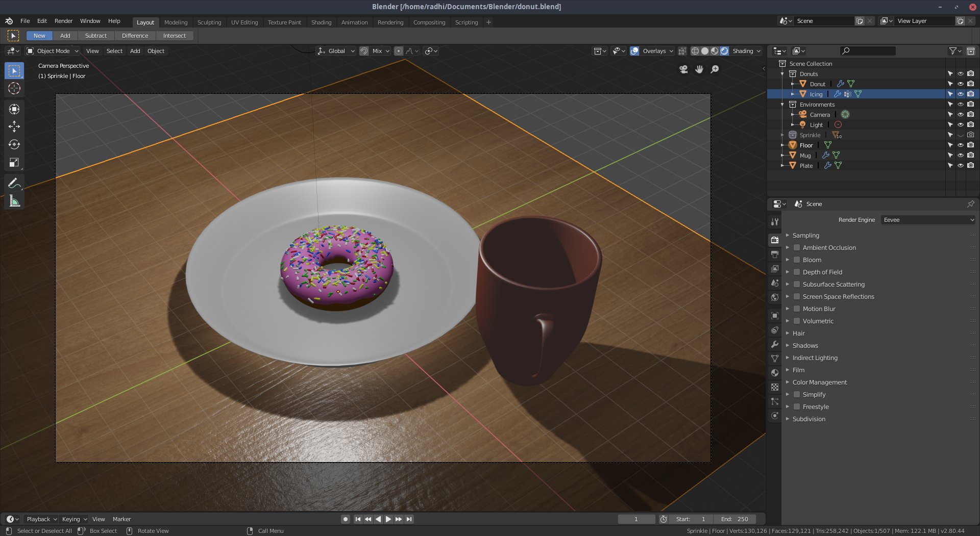Open the Object Mode dropdown

(x=53, y=51)
